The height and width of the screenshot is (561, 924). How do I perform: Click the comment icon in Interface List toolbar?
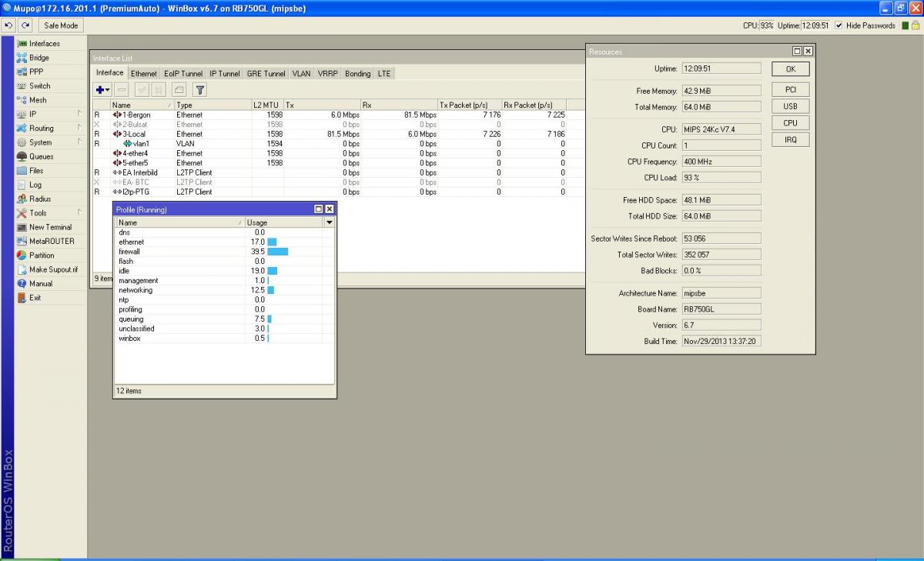179,90
